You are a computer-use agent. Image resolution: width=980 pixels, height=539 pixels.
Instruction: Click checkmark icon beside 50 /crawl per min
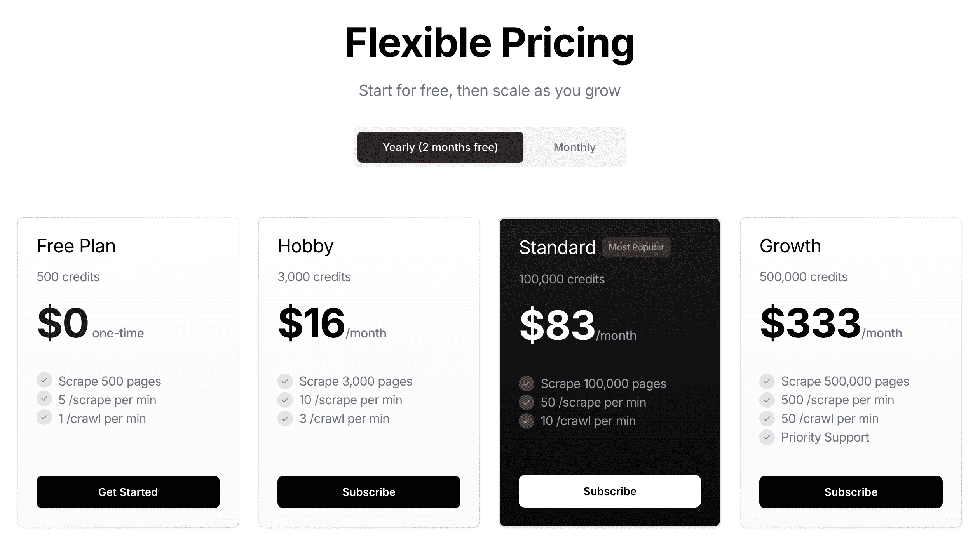click(767, 419)
